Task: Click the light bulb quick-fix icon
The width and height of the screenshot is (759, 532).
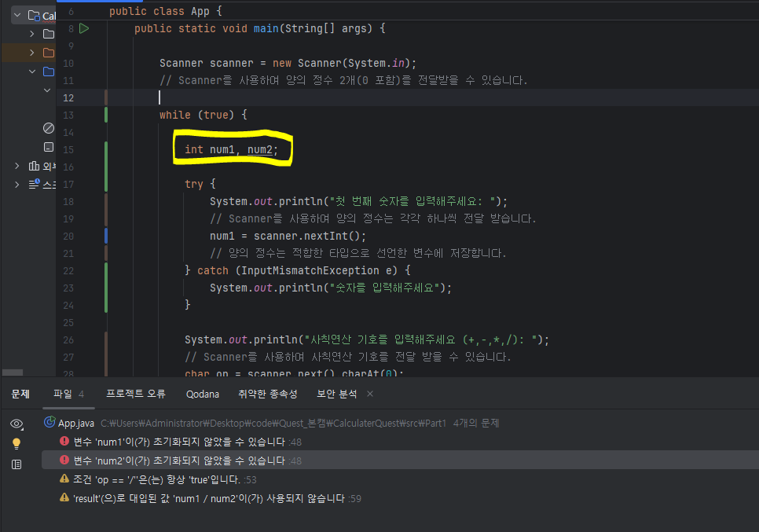Action: tap(16, 444)
